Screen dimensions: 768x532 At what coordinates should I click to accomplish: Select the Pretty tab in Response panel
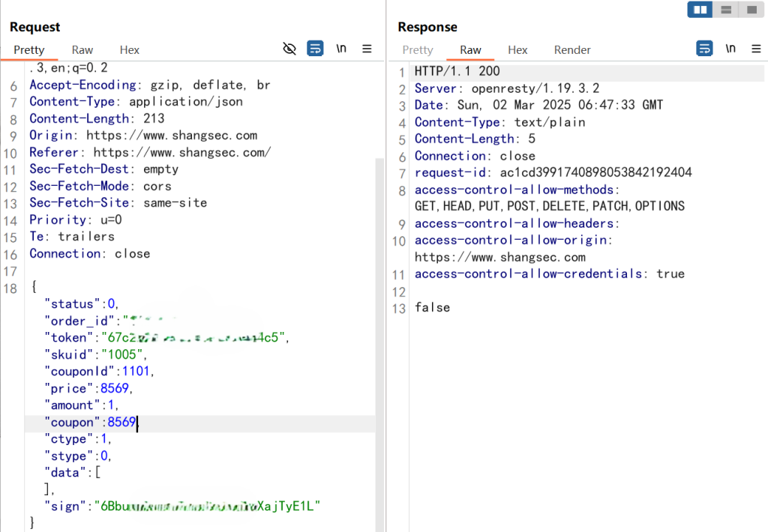[418, 50]
